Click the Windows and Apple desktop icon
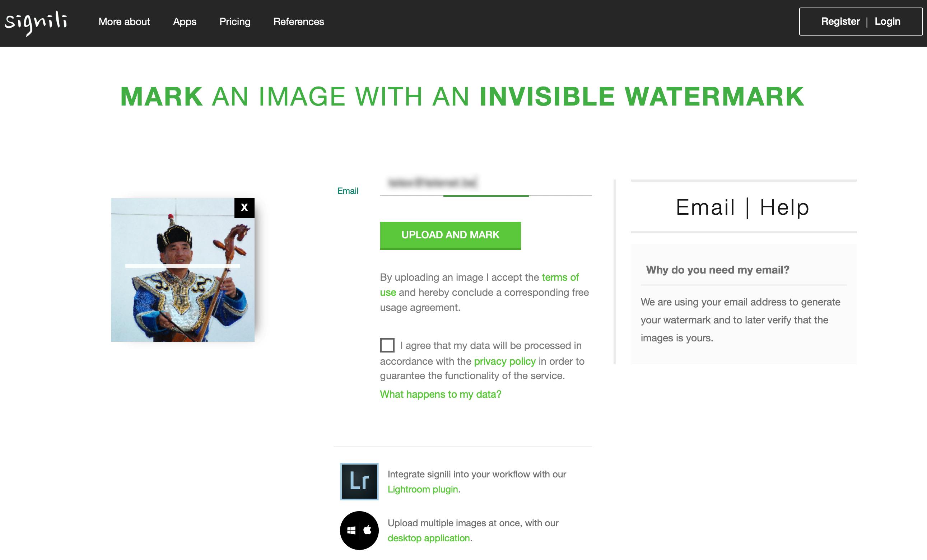 pos(359,530)
